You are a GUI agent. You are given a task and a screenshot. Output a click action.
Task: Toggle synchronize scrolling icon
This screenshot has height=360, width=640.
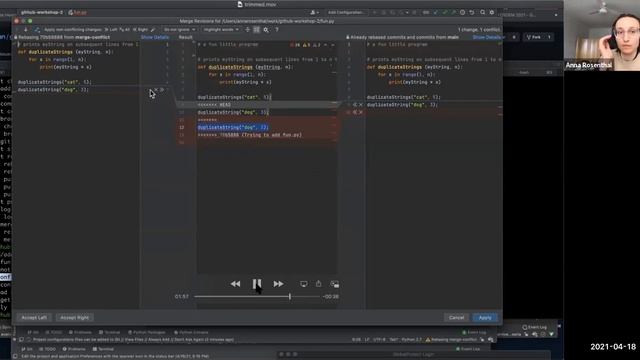[x=256, y=30]
